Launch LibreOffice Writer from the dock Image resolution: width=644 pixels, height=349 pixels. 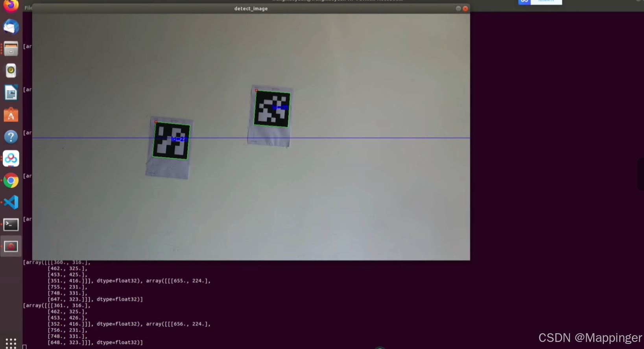(11, 93)
